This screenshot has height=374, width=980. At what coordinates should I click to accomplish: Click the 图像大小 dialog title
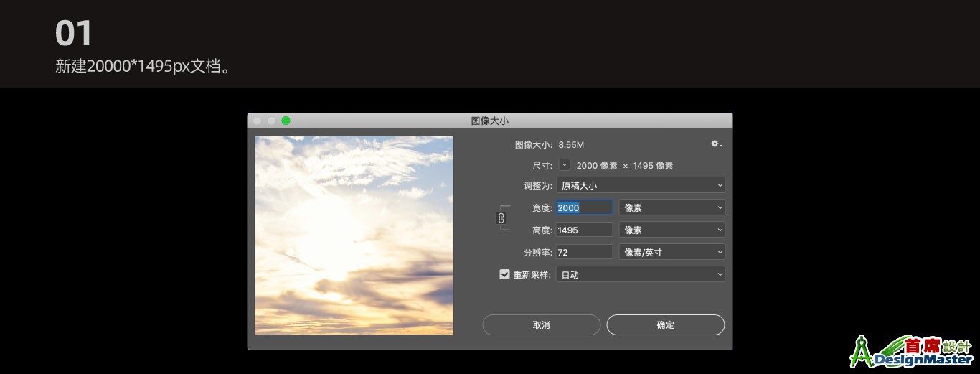[x=489, y=121]
